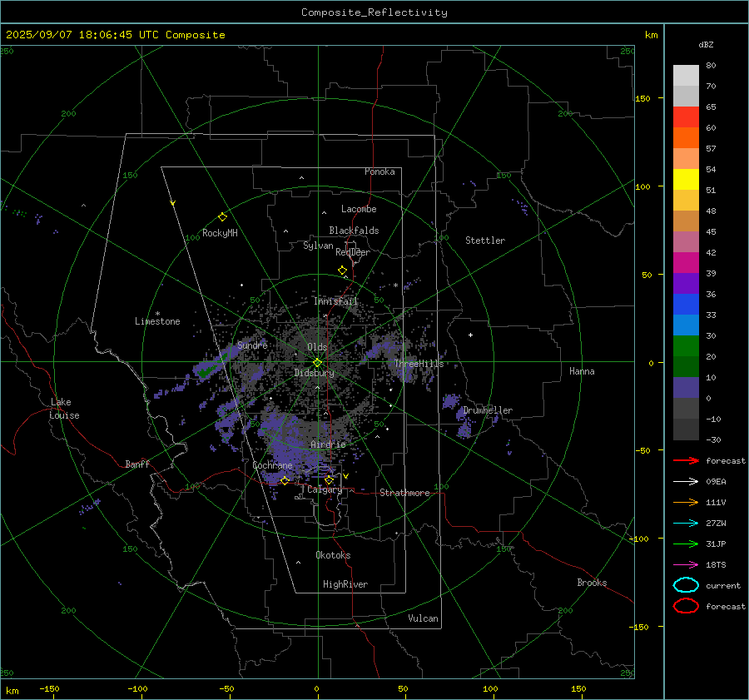Click the green 30 dBZ color swatch
The image size is (749, 700).
686,345
